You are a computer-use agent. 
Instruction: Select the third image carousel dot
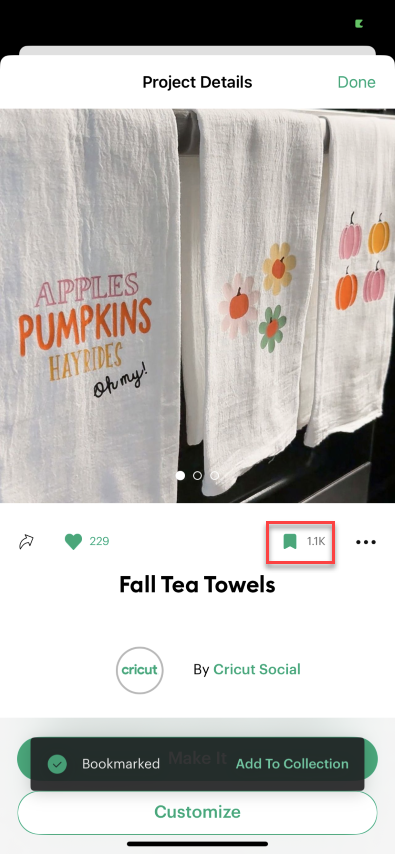click(x=215, y=475)
